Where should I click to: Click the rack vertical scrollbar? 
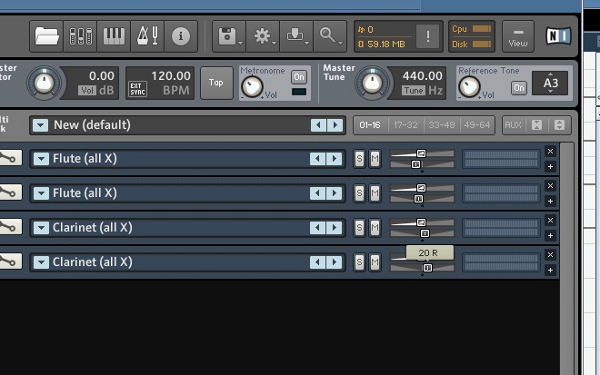pos(567,258)
